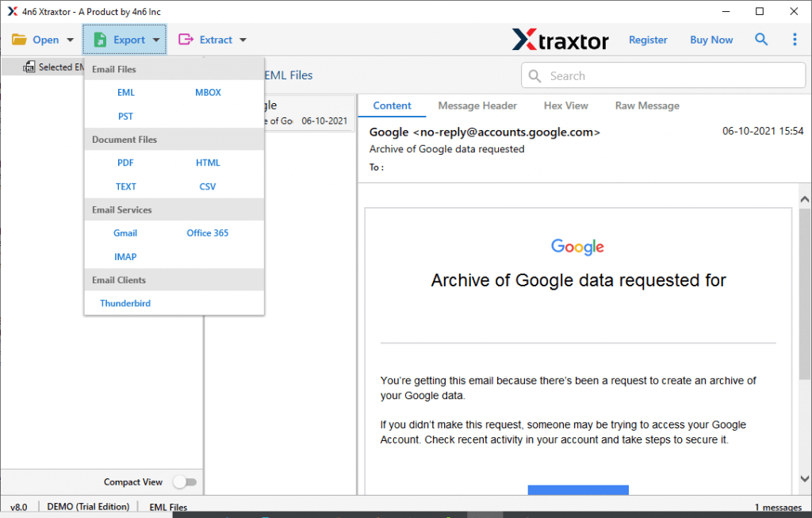Switch to the Content tab
Screen dimensions: 812x518
pos(392,106)
